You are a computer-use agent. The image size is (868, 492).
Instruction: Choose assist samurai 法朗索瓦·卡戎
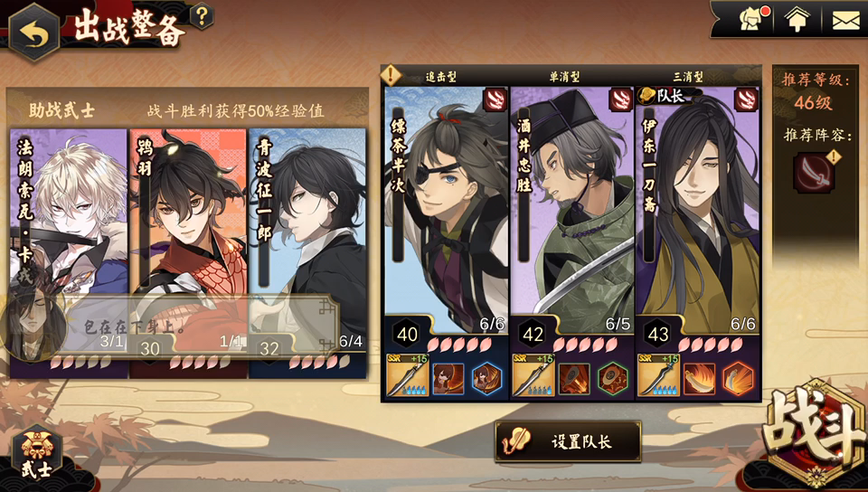(70, 253)
